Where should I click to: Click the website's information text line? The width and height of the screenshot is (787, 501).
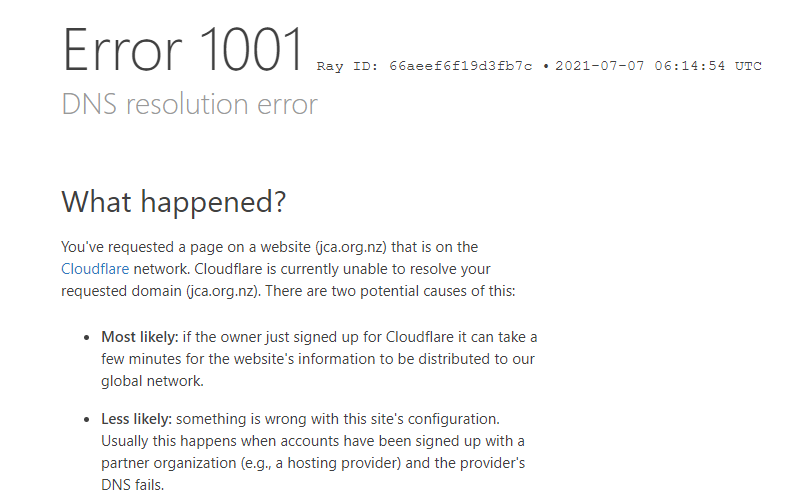coord(318,359)
